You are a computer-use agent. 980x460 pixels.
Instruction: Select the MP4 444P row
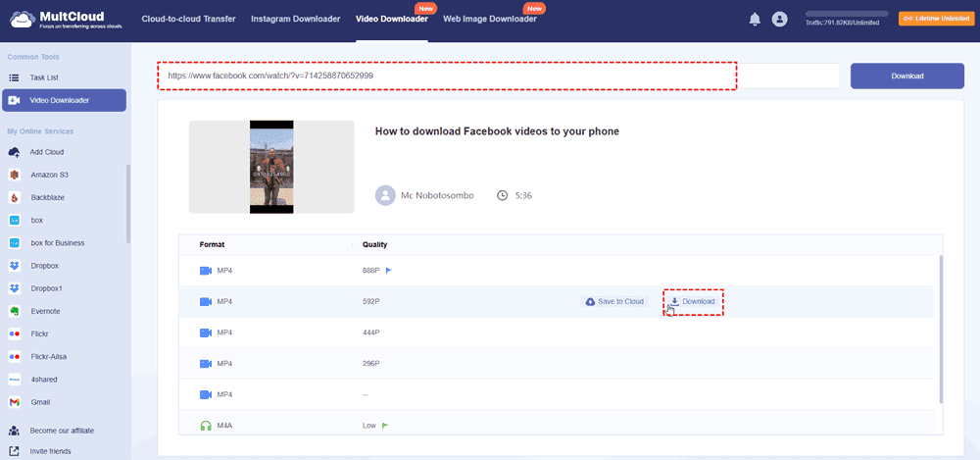[557, 332]
